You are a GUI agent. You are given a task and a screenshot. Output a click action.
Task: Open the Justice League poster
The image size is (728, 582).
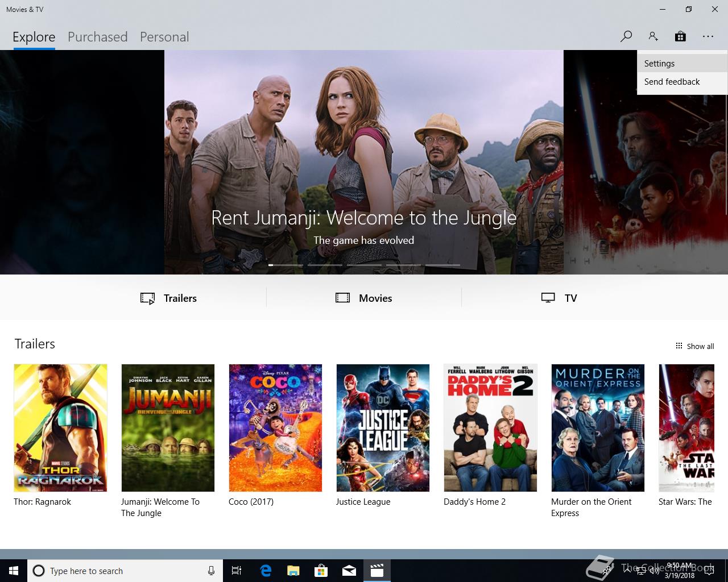click(x=383, y=428)
